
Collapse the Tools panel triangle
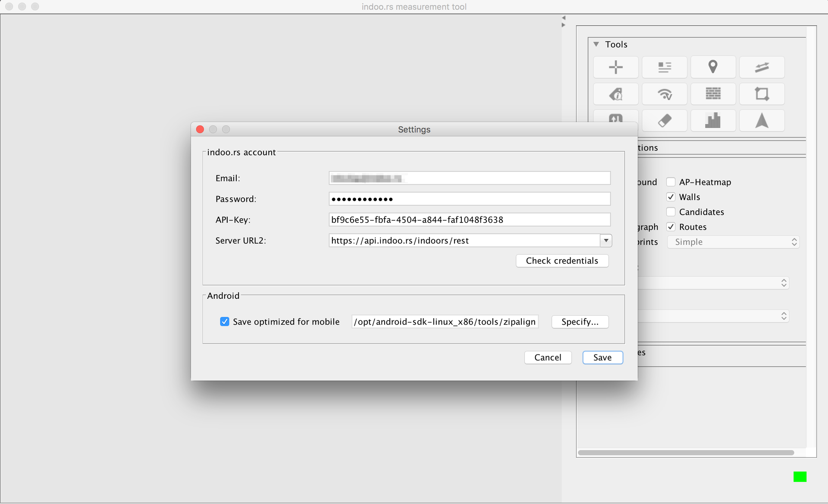[x=596, y=44]
